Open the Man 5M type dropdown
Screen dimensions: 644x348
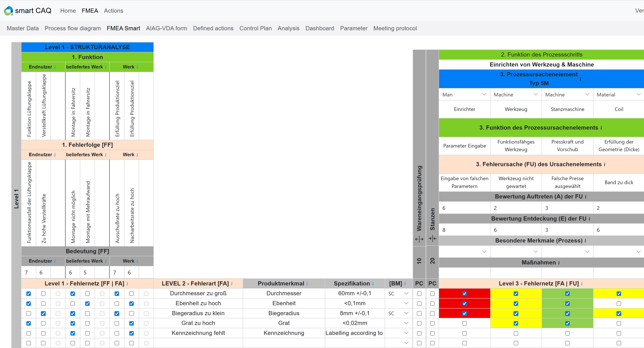pos(464,95)
